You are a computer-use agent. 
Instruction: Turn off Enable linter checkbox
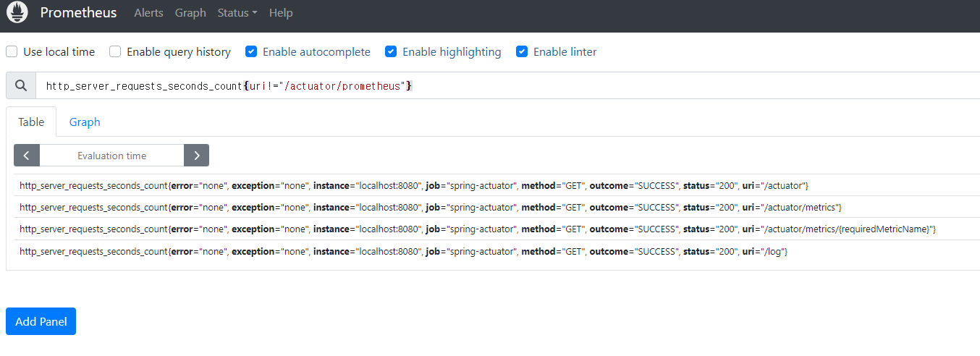(522, 51)
